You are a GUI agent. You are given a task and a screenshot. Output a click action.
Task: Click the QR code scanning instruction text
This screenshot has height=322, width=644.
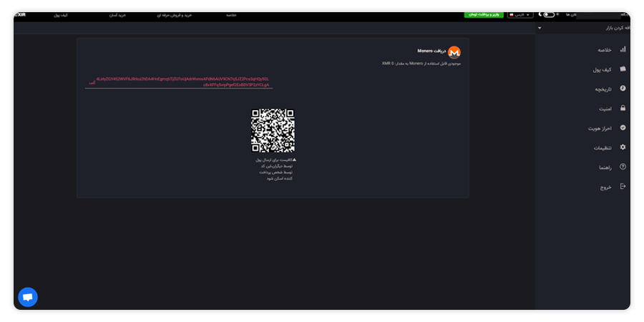click(x=274, y=169)
